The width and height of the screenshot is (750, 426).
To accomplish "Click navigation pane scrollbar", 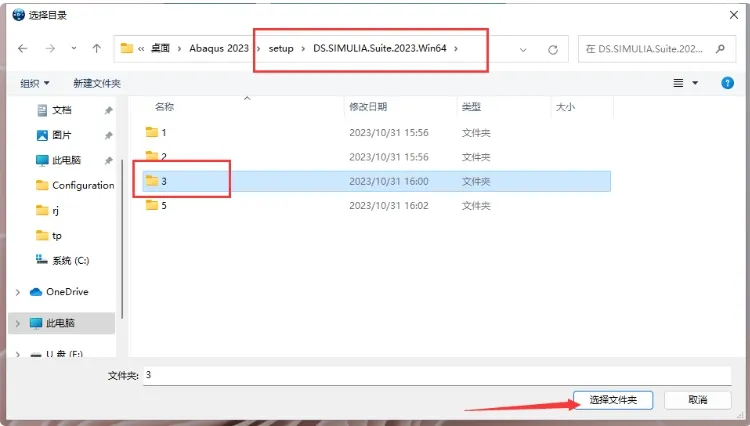I will point(122,239).
